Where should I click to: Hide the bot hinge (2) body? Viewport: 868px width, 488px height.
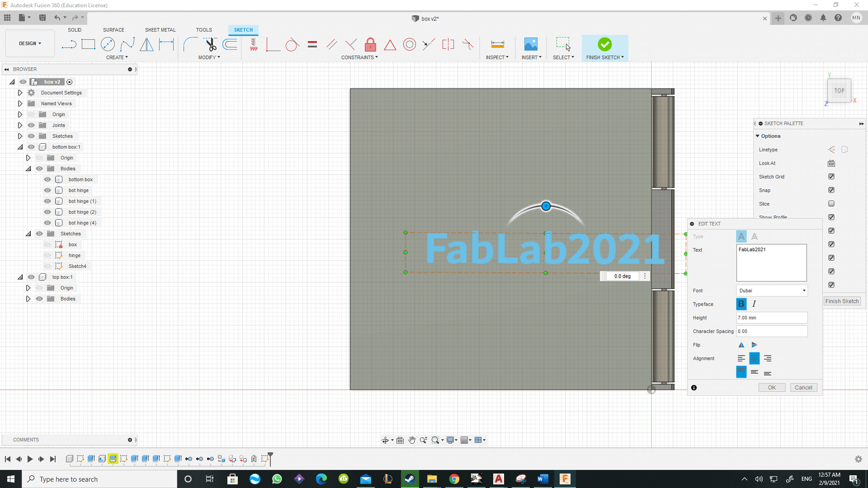[47, 212]
